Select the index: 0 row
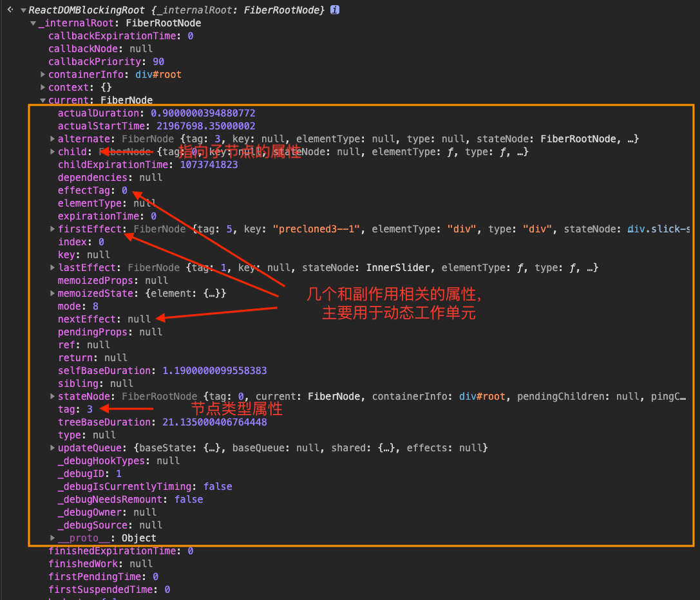 pos(80,242)
